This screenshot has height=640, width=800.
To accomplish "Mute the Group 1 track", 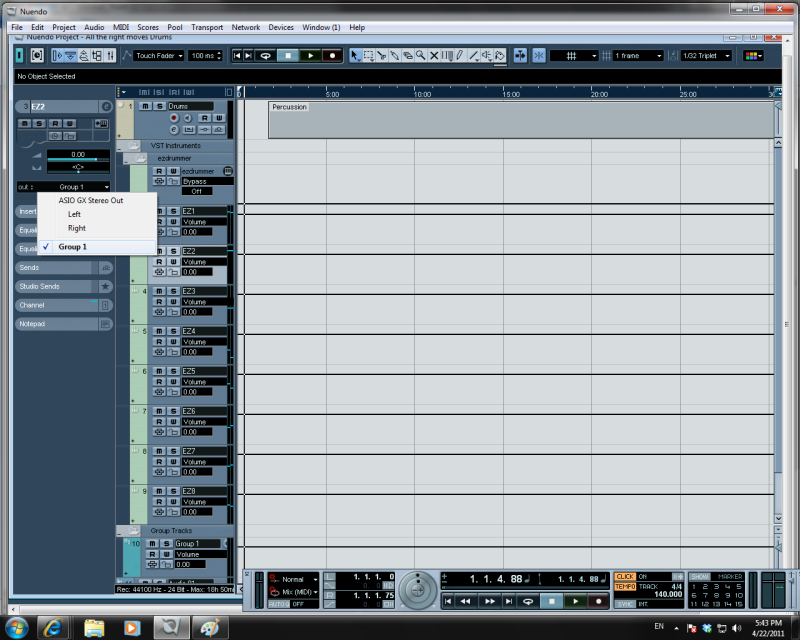I will [x=152, y=544].
